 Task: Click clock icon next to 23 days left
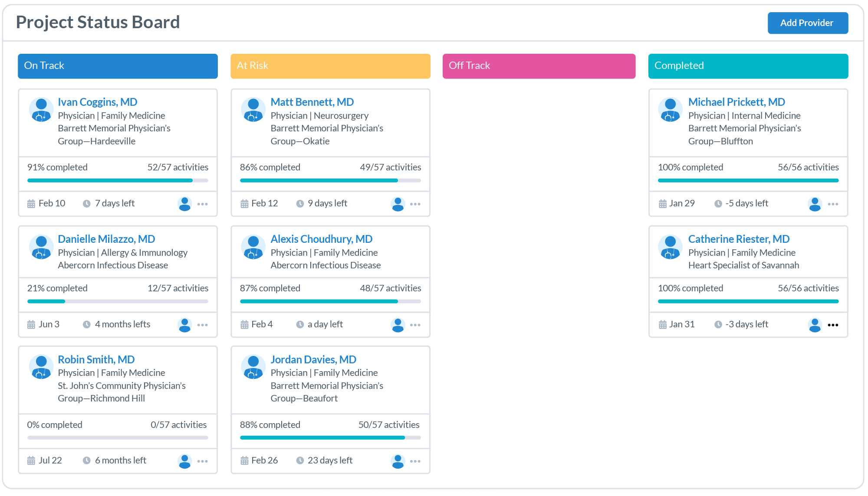300,460
